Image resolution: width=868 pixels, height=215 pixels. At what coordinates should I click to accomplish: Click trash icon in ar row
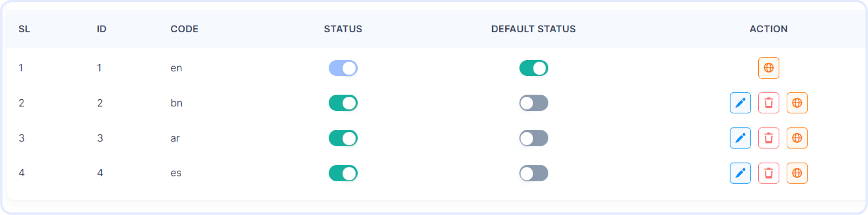(768, 138)
